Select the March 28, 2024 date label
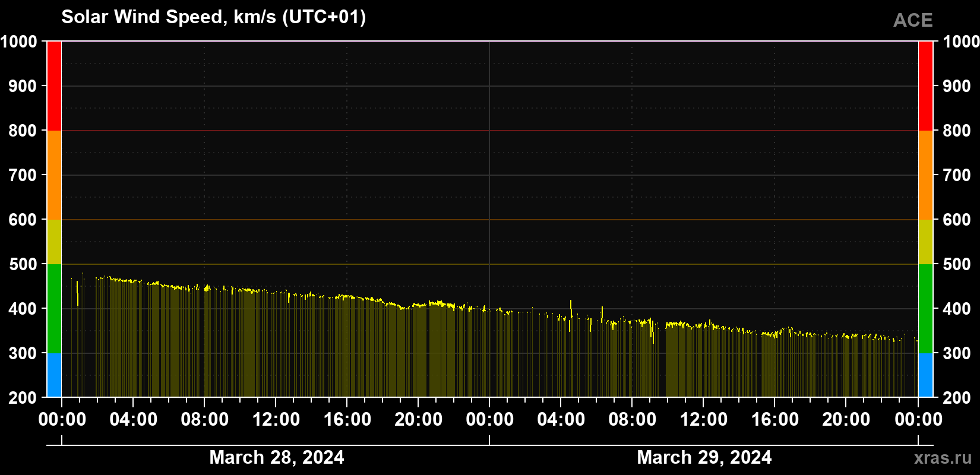Screen dimensions: 980x475 277,458
